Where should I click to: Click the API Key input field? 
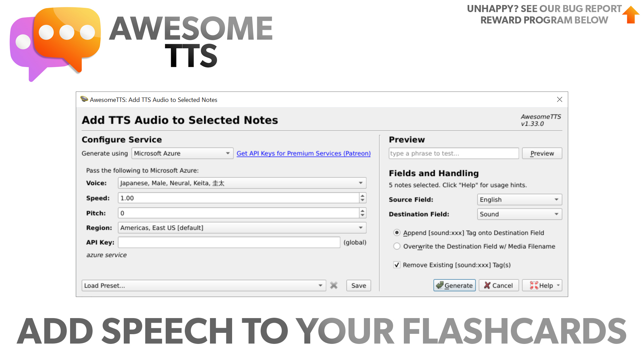tap(229, 242)
